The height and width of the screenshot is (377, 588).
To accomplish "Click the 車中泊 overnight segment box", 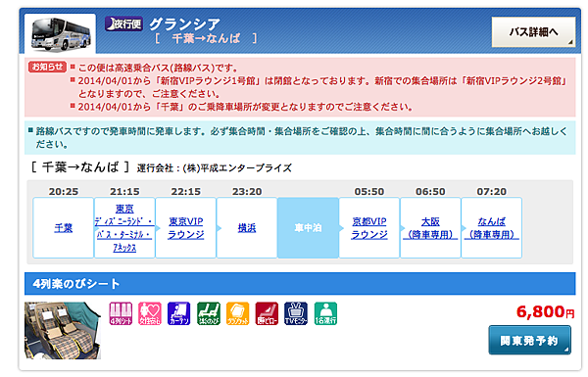I will click(309, 228).
